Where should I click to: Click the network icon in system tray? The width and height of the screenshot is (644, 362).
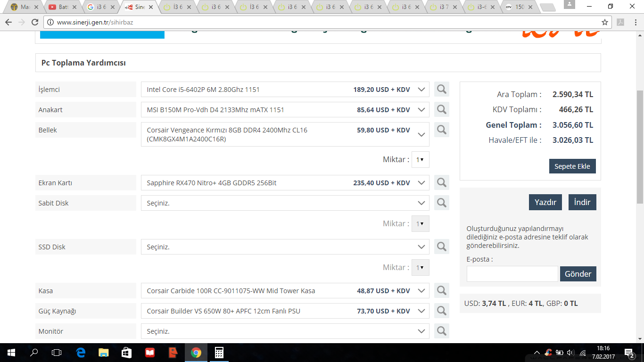(583, 353)
